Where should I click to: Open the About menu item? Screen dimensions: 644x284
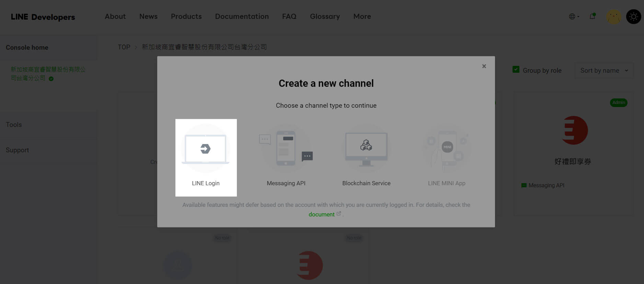click(x=115, y=16)
